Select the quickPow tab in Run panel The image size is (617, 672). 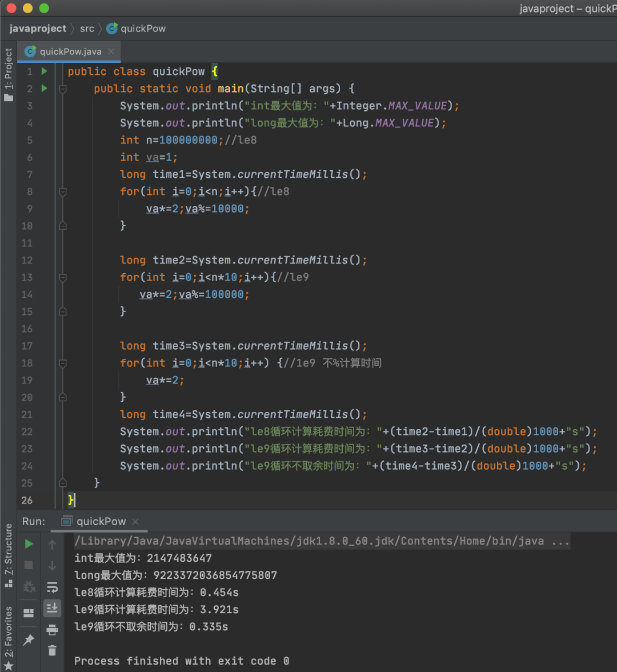coord(101,521)
